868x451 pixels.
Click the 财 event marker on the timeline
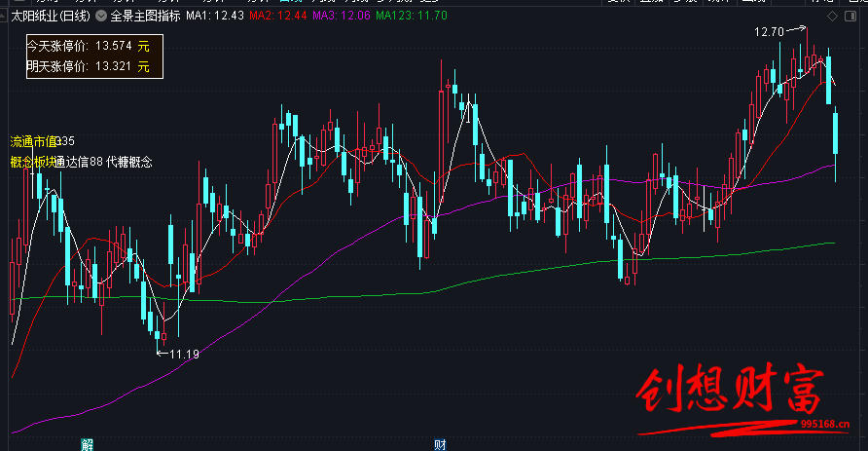[440, 444]
